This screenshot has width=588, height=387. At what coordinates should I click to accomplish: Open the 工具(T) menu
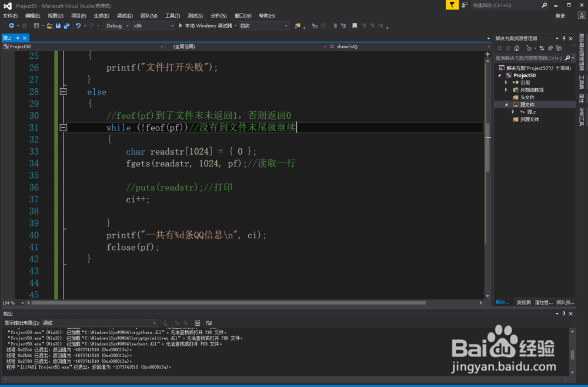point(172,16)
